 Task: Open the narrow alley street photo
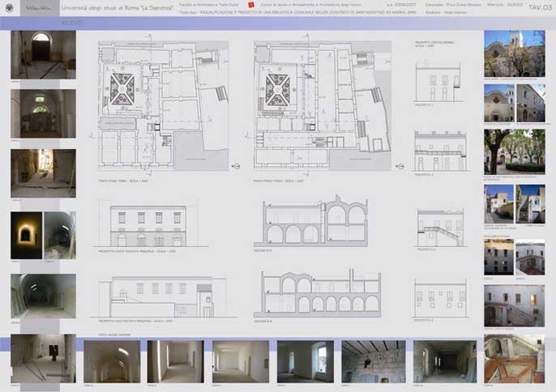click(498, 204)
